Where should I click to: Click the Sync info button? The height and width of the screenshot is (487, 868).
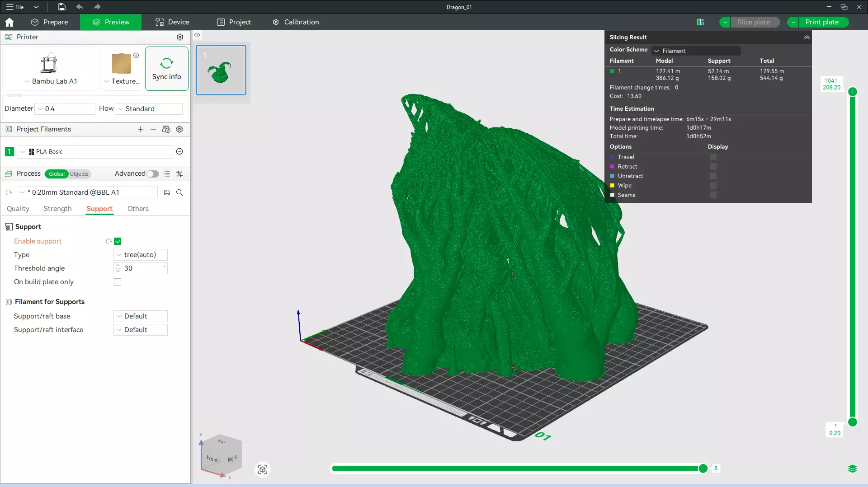[x=167, y=69]
